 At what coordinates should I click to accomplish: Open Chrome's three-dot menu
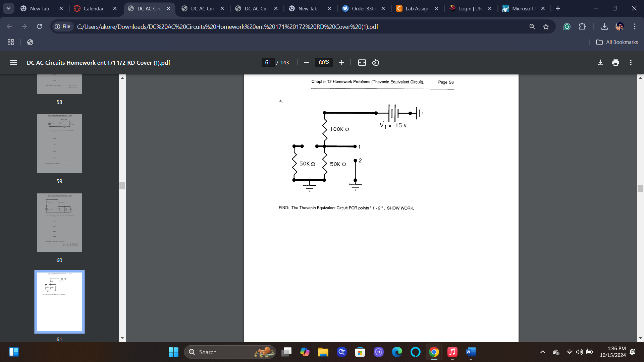point(635,26)
